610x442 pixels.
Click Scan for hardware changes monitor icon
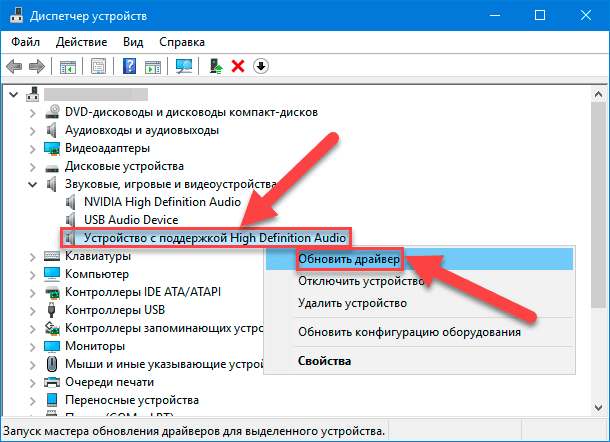pyautogui.click(x=184, y=66)
